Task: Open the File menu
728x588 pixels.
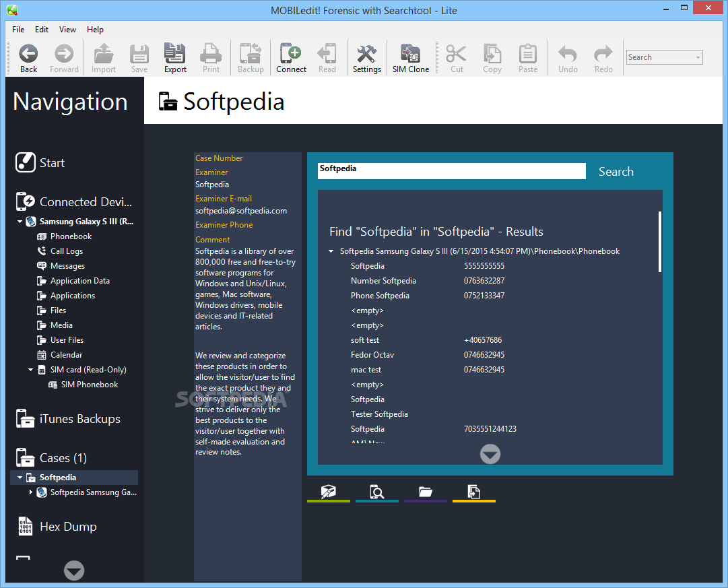Action: (x=18, y=29)
